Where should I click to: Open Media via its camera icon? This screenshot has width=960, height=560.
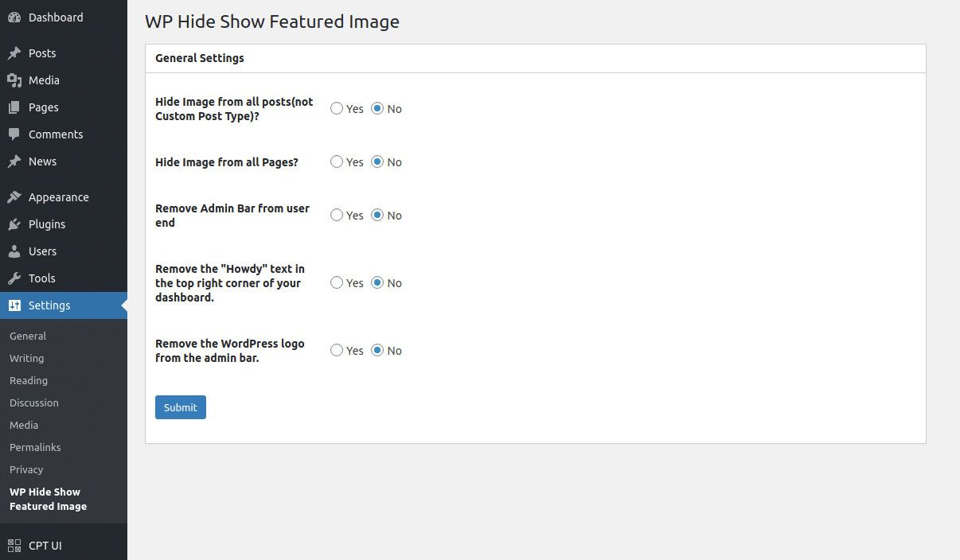(14, 80)
